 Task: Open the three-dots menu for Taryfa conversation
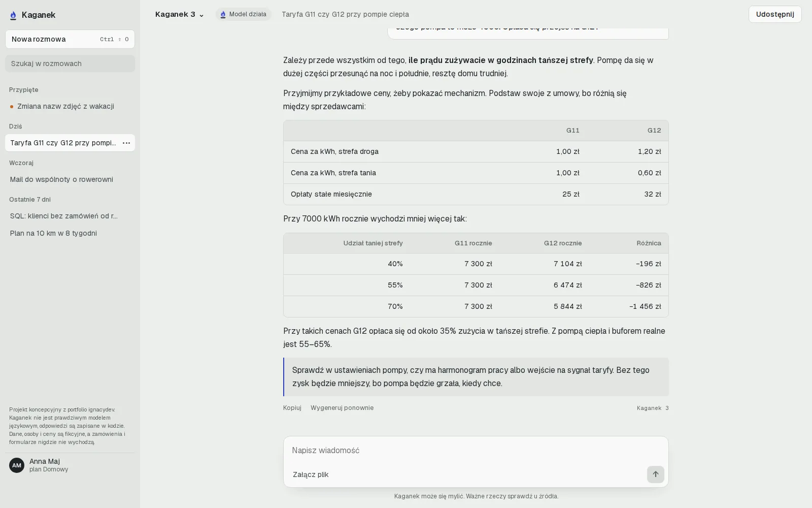click(x=126, y=143)
